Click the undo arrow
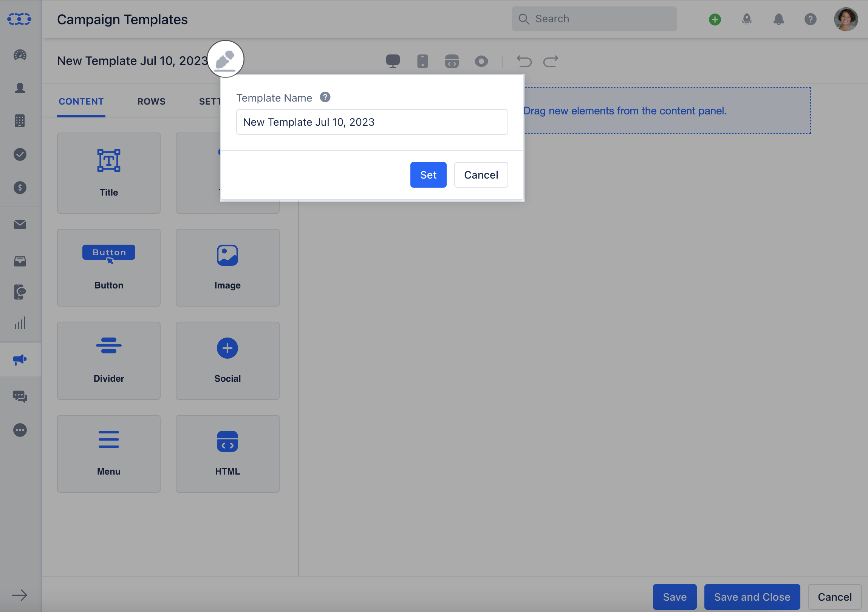 point(524,61)
